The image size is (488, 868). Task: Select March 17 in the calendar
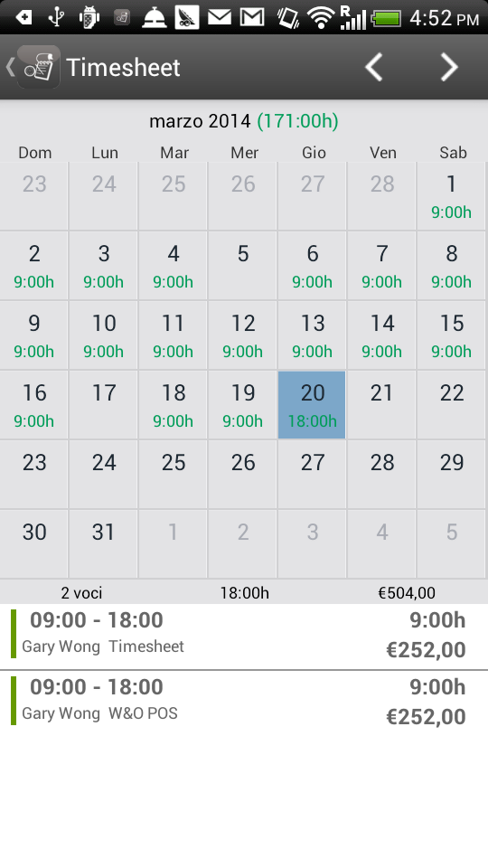click(x=103, y=405)
